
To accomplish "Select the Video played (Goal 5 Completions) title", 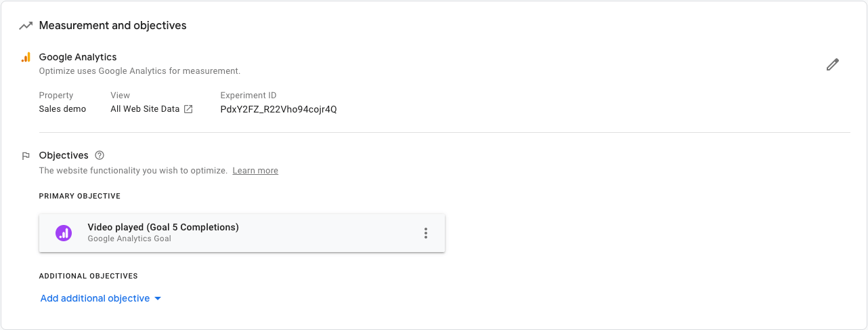I will pyautogui.click(x=163, y=227).
